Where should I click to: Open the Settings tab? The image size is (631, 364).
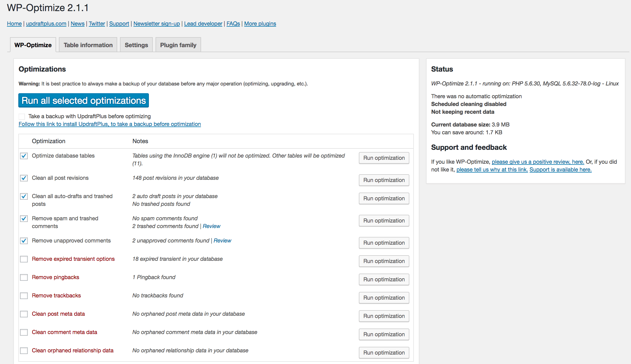click(x=136, y=45)
